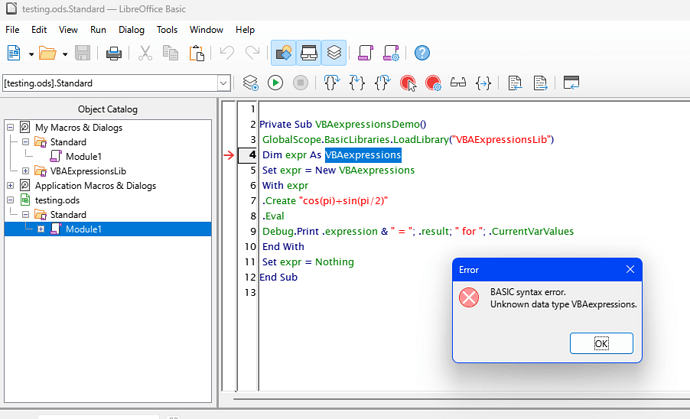
Task: Toggle the Object Catalog button
Action: [283, 53]
